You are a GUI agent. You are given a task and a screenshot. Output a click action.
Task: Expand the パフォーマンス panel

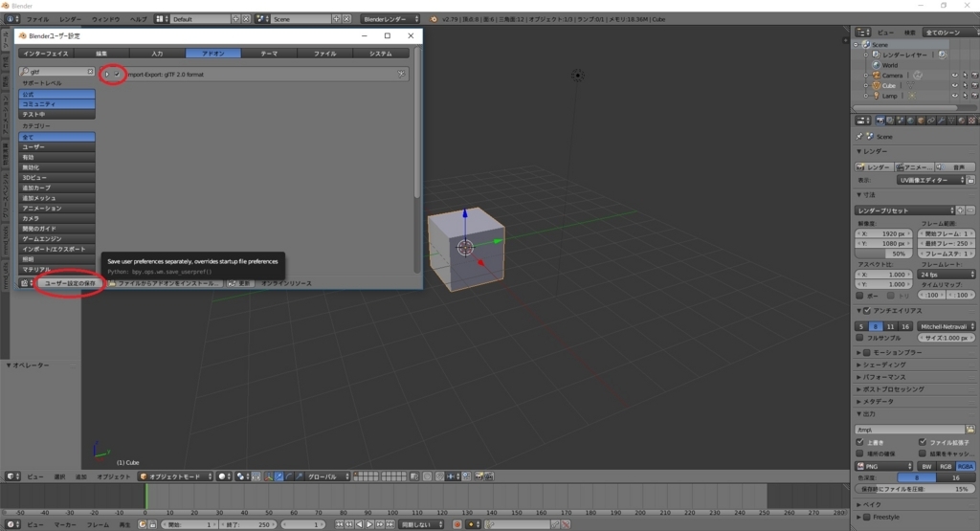coord(883,377)
